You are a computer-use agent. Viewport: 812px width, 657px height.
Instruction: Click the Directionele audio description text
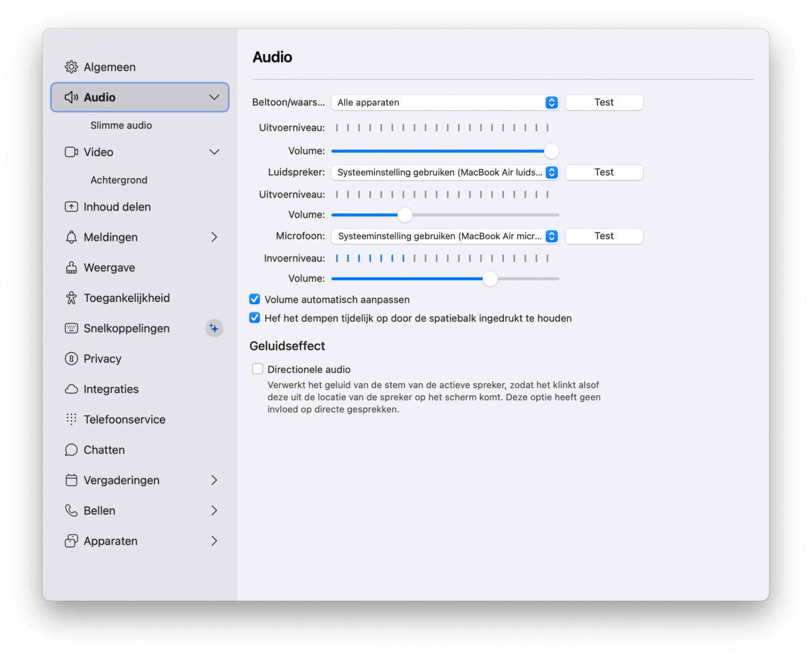(x=434, y=397)
